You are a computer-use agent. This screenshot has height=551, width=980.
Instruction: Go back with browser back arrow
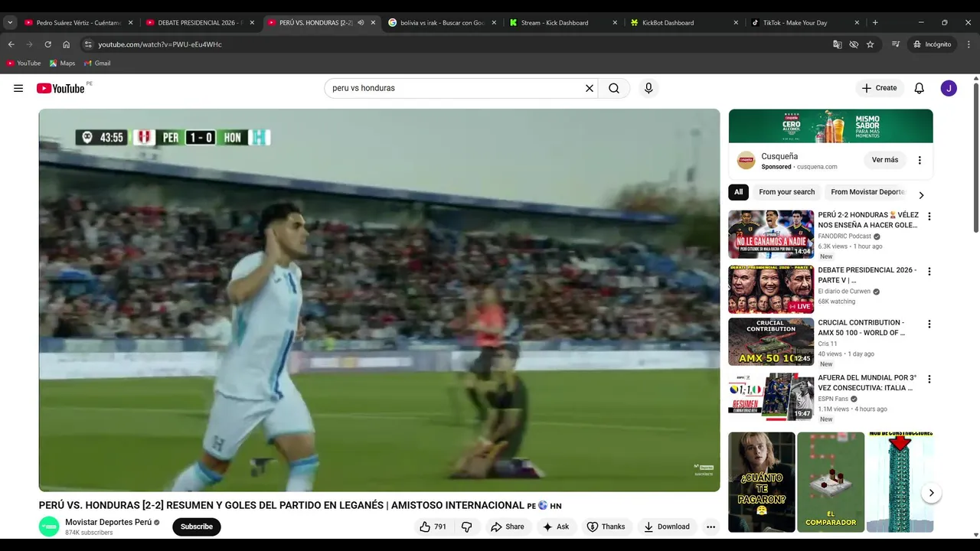point(11,44)
